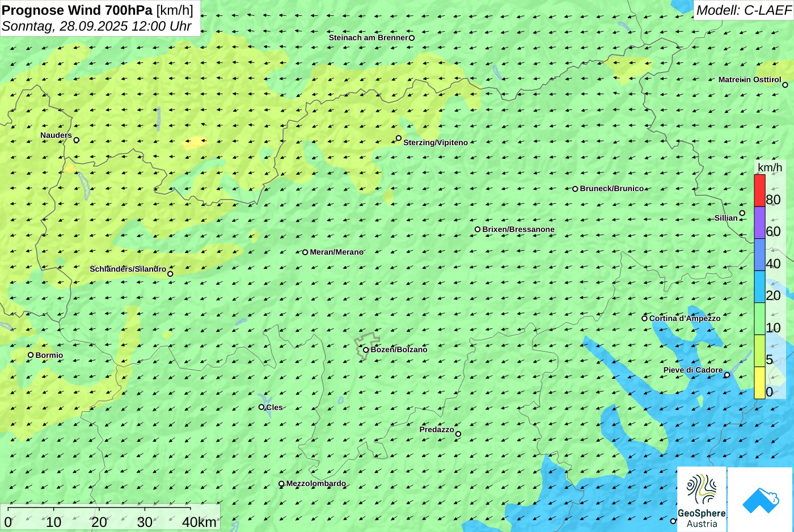Click the 'Schlanders/Silandro' label text

(128, 269)
